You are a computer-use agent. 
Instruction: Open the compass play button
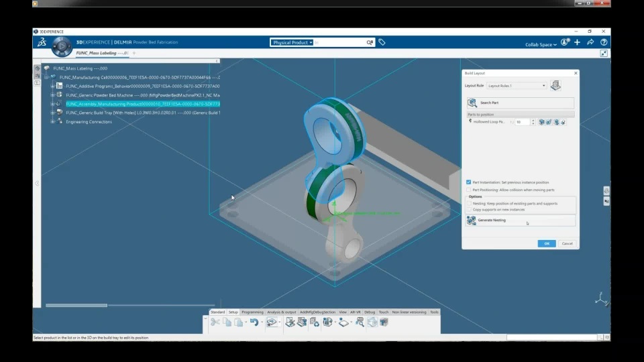point(62,46)
